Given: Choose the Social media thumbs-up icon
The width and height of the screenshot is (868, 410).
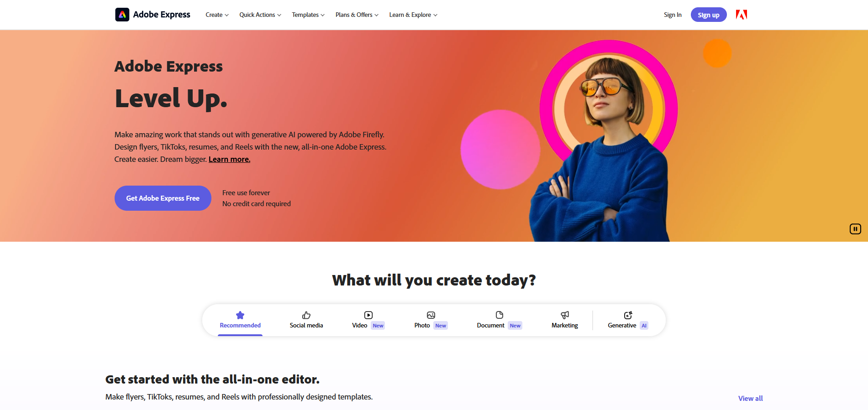Looking at the screenshot, I should click(x=306, y=315).
